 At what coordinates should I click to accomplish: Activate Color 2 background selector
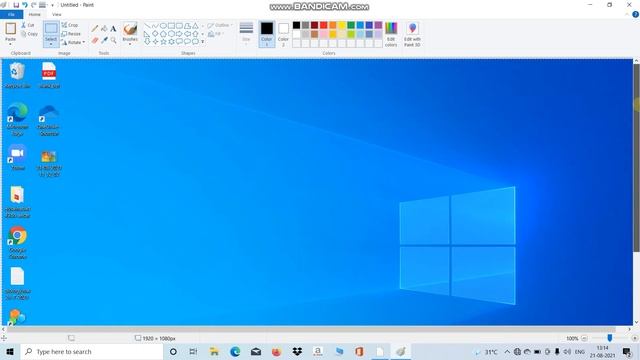283,34
